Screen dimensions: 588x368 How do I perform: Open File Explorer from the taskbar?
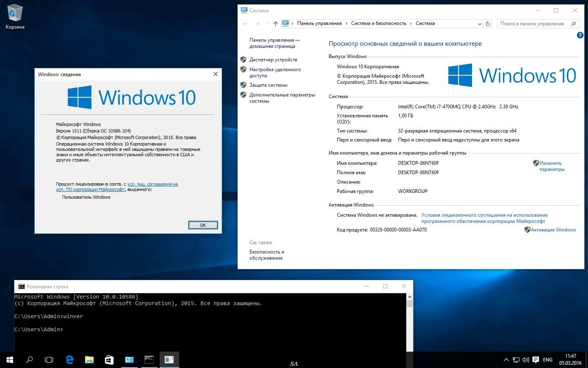(x=89, y=360)
